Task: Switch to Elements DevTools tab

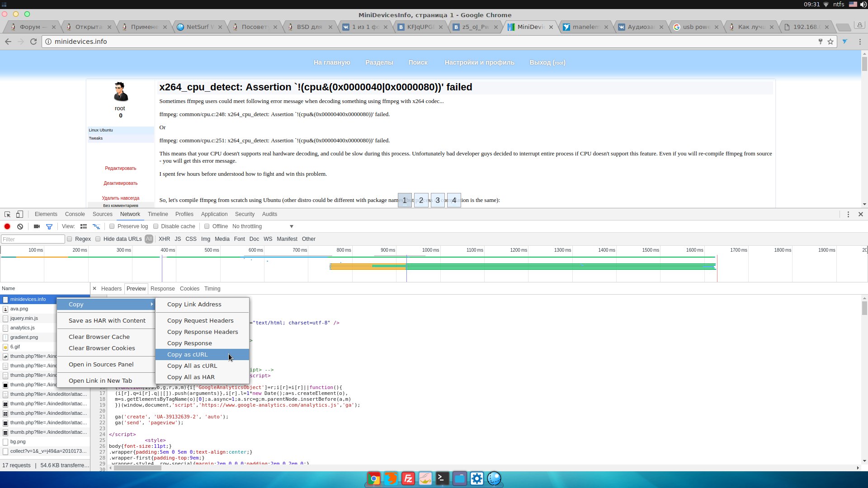Action: click(46, 214)
